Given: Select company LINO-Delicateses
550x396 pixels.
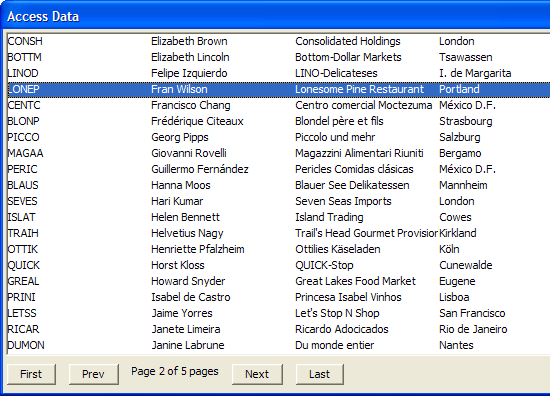Looking at the screenshot, I should click(336, 73).
